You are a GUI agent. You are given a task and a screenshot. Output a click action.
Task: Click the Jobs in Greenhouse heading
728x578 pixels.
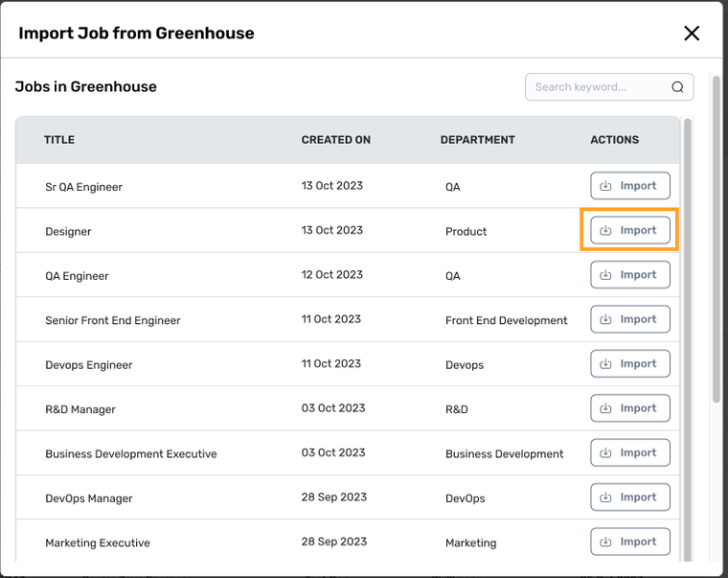(x=86, y=86)
